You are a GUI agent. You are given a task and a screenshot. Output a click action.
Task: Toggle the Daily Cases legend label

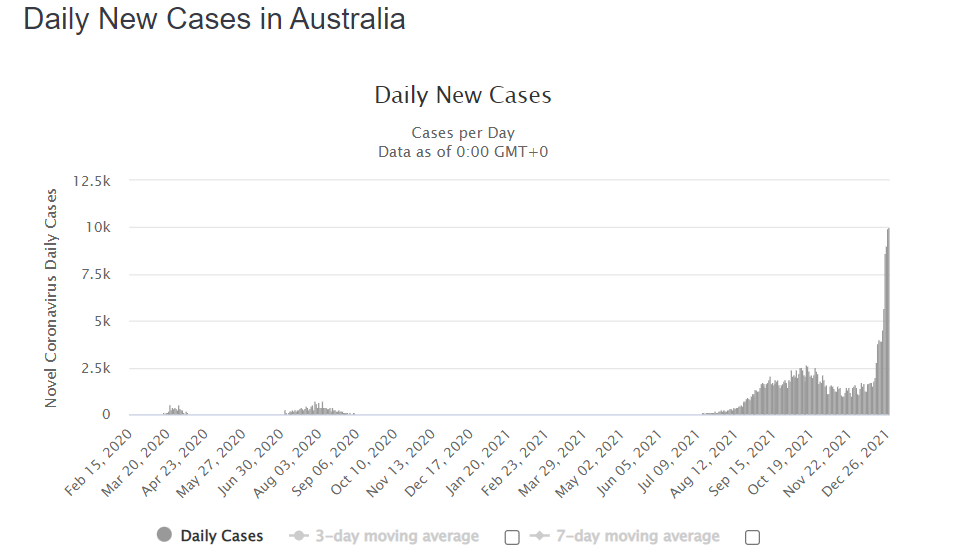point(222,536)
